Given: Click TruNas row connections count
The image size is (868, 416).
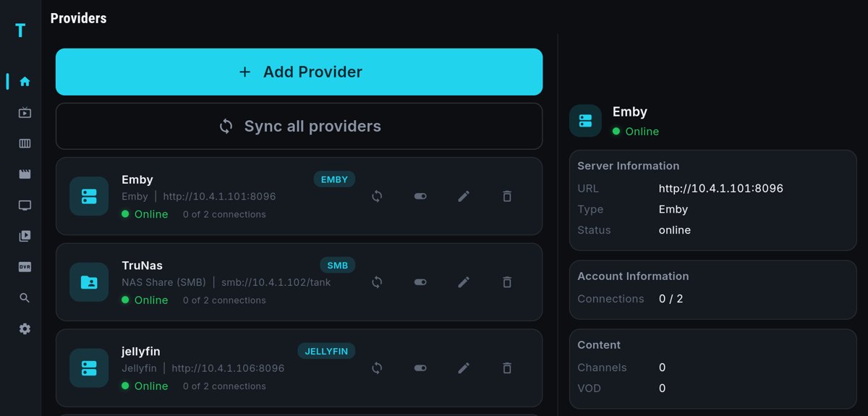Looking at the screenshot, I should point(224,301).
